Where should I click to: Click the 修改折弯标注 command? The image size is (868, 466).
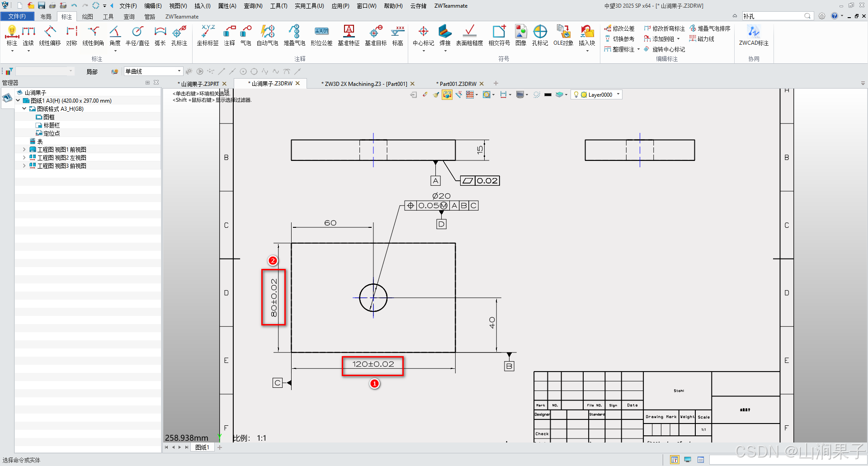pos(664,28)
